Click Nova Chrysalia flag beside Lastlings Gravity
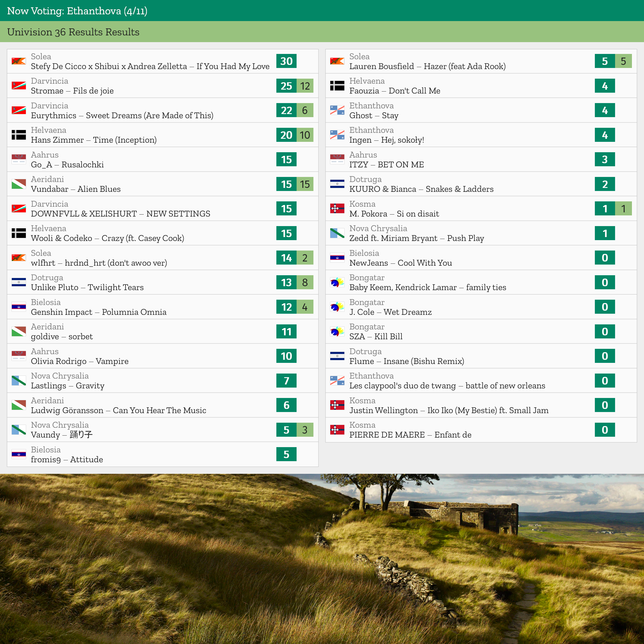 [19, 381]
